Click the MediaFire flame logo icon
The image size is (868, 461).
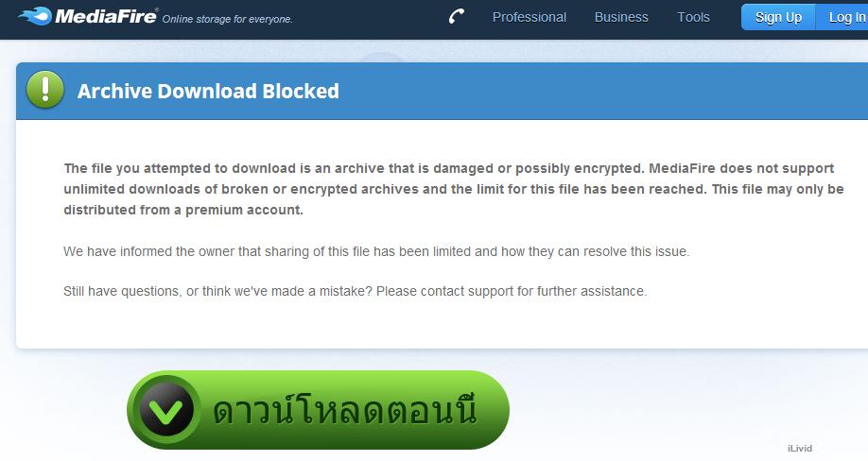(x=35, y=16)
